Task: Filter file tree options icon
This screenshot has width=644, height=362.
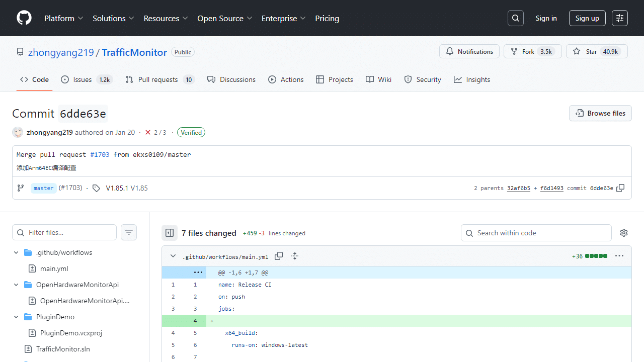Action: tap(129, 232)
